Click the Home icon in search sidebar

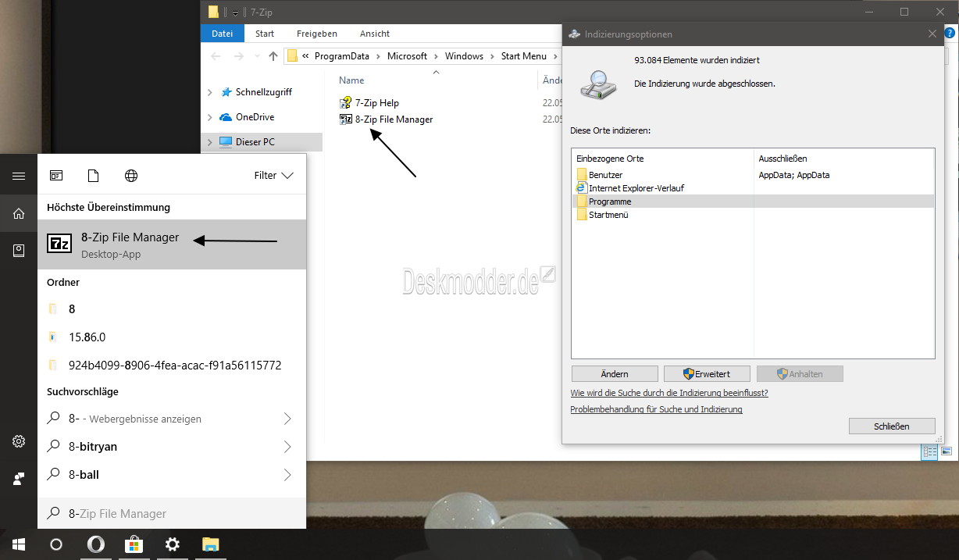click(19, 213)
